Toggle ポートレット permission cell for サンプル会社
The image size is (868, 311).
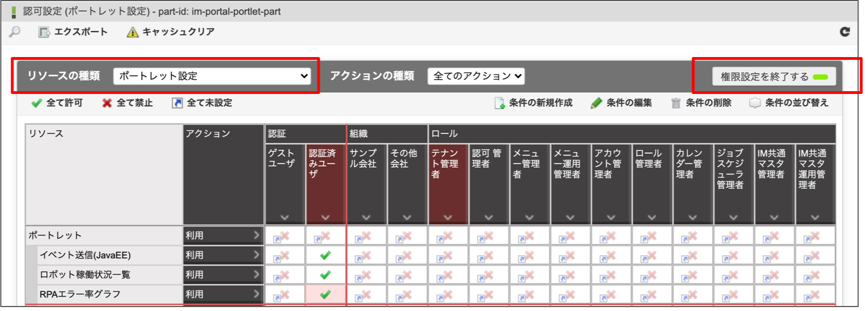coord(366,236)
